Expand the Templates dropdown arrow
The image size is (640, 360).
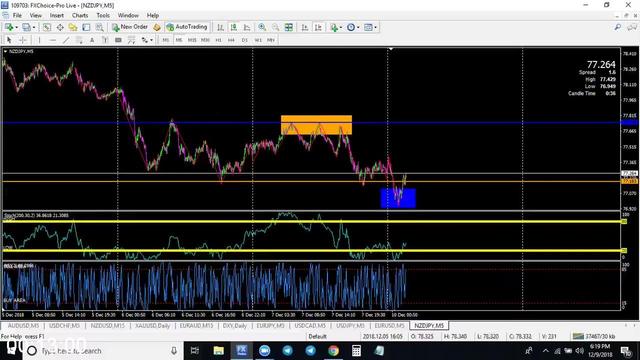[376, 27]
